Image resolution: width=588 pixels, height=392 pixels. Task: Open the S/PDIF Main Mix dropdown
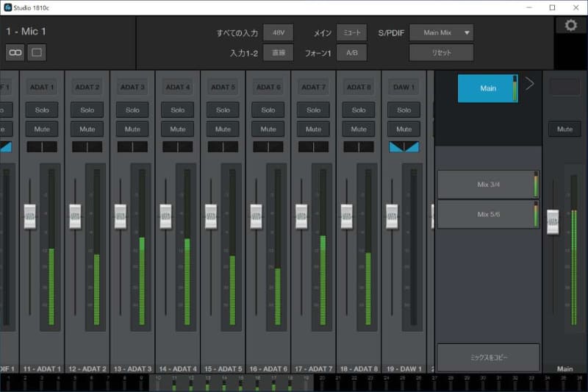click(442, 32)
